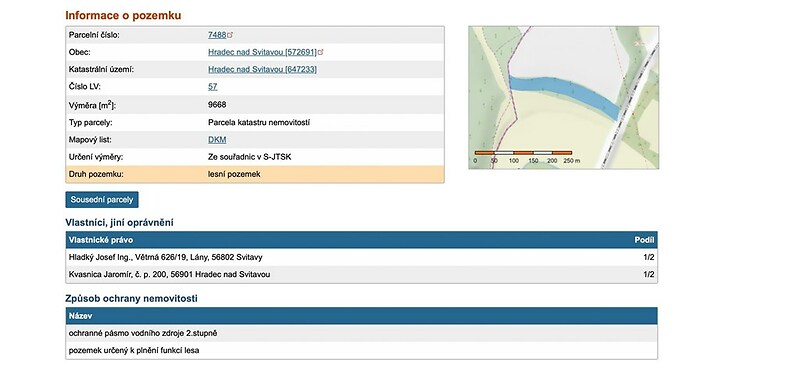Click the Informace o pozemku heading
This screenshot has width=800, height=365.
[x=123, y=15]
